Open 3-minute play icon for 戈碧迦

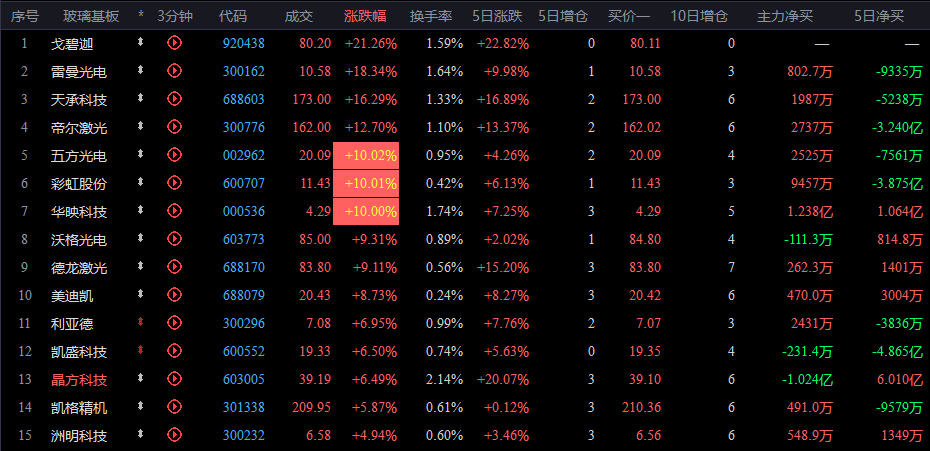174,43
